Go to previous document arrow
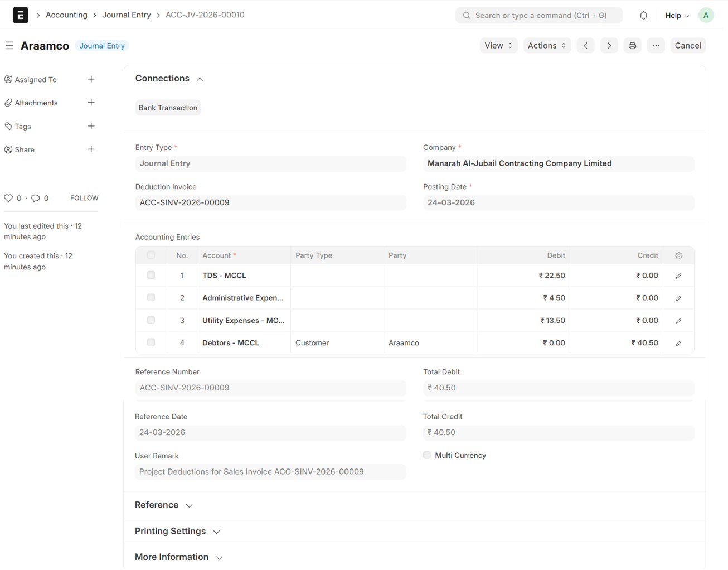Viewport: 728px width, 570px height. click(585, 46)
